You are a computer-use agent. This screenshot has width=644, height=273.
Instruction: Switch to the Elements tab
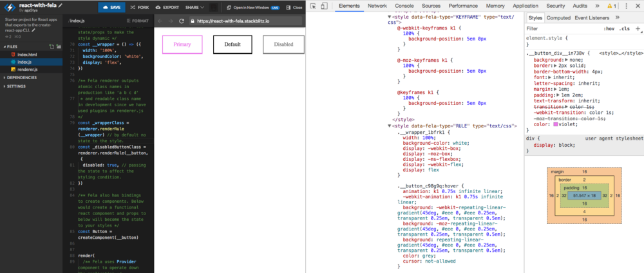click(349, 6)
